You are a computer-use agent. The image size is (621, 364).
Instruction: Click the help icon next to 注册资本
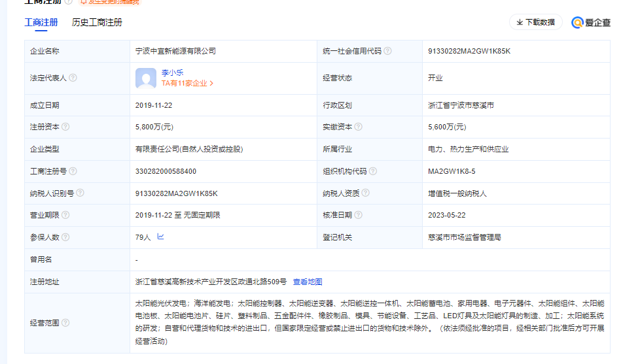(x=65, y=127)
